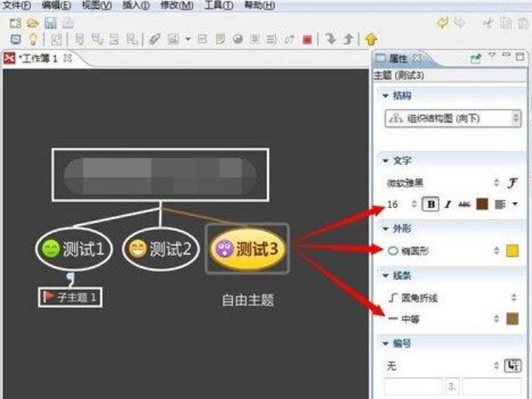Select the 自由主题 floating topic
This screenshot has width=532, height=399.
click(x=247, y=300)
